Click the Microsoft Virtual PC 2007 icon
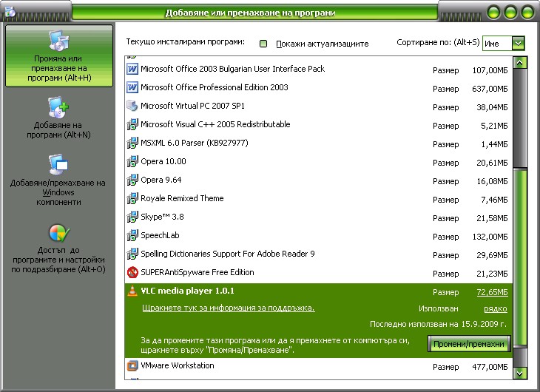This screenshot has height=392, width=540. (132, 106)
